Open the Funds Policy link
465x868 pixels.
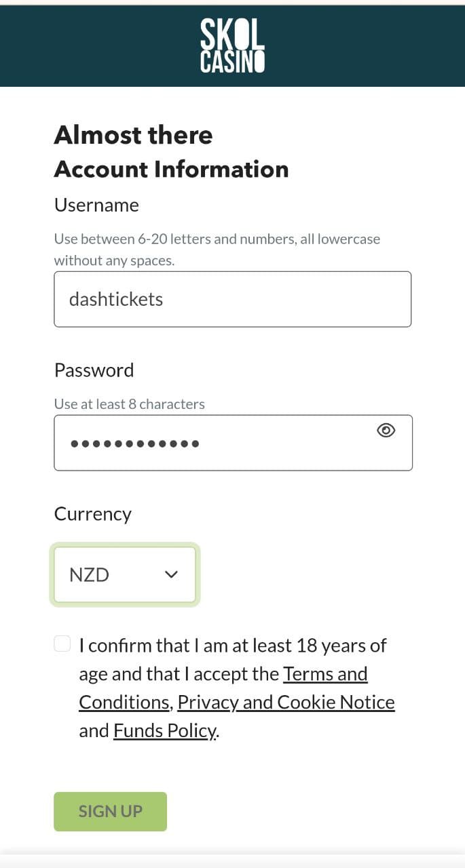click(x=165, y=731)
